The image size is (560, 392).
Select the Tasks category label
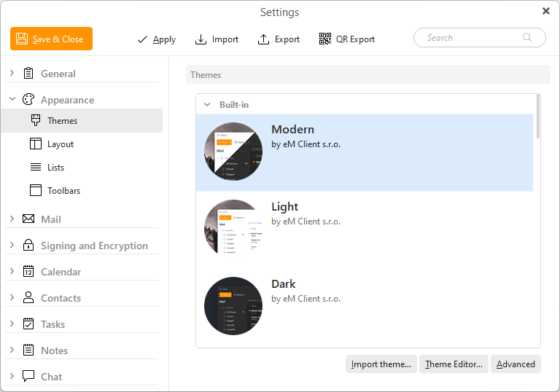pos(52,324)
